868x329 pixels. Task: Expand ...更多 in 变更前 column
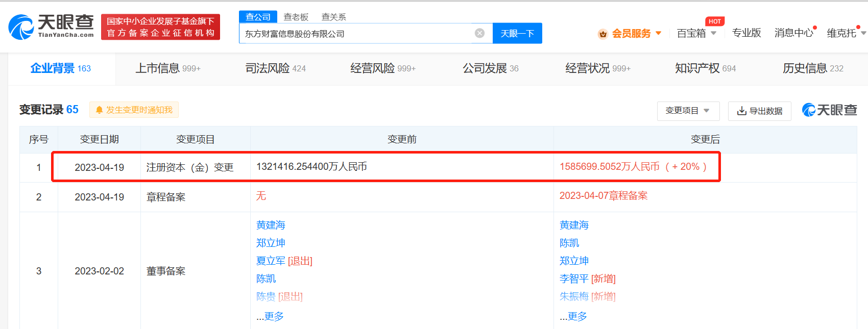tap(270, 316)
